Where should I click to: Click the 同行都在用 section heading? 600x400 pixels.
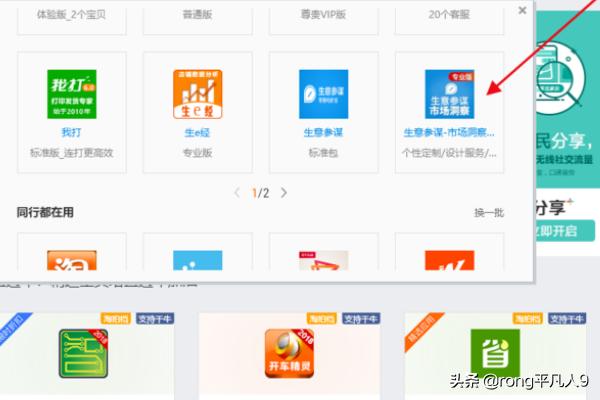(45, 212)
